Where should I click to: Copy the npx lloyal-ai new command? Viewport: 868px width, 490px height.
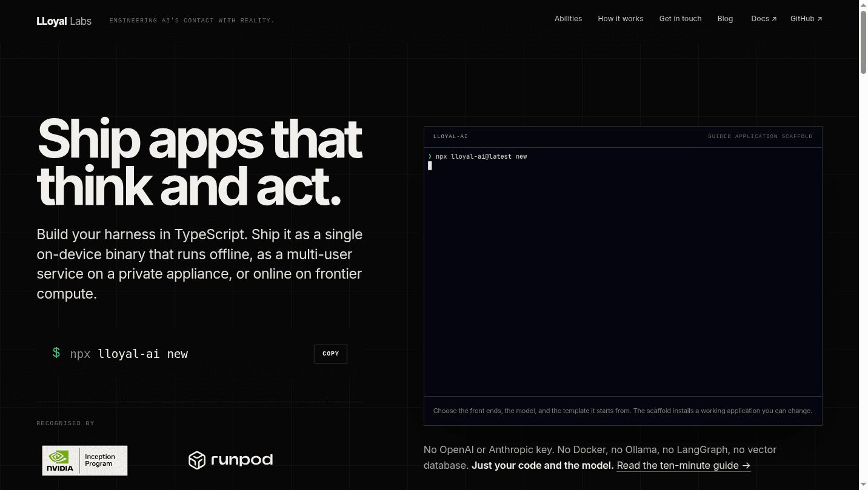click(330, 354)
